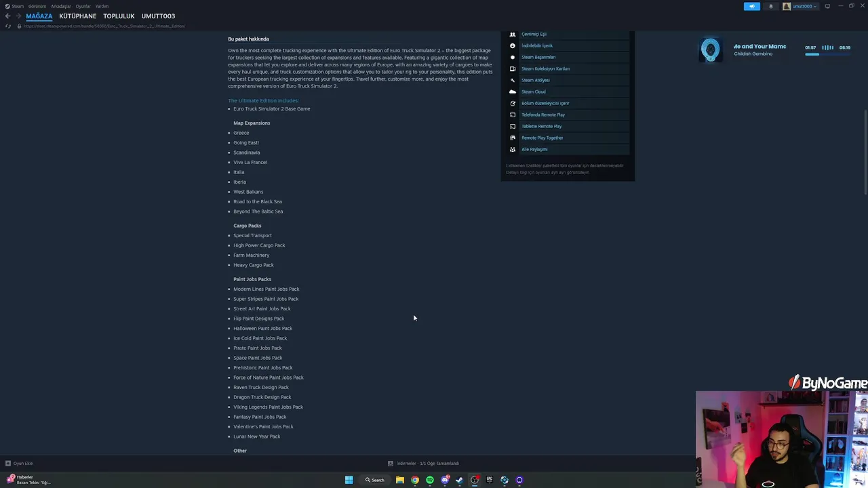Open the blue announcements megaphone button
This screenshot has height=488, width=868.
pyautogui.click(x=751, y=6)
